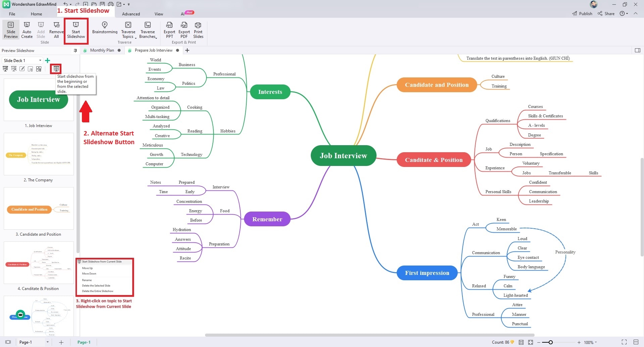Open the Help dropdown menu

tap(624, 13)
